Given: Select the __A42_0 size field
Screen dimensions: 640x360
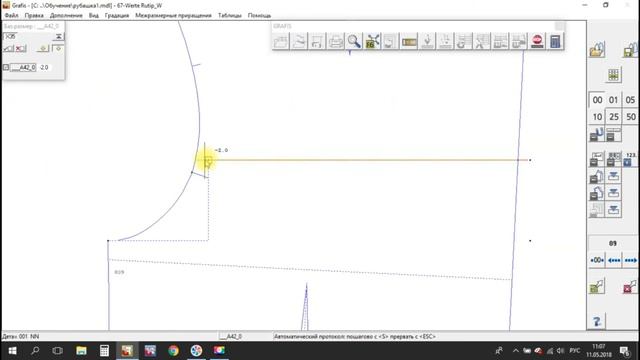Looking at the screenshot, I should 23,67.
